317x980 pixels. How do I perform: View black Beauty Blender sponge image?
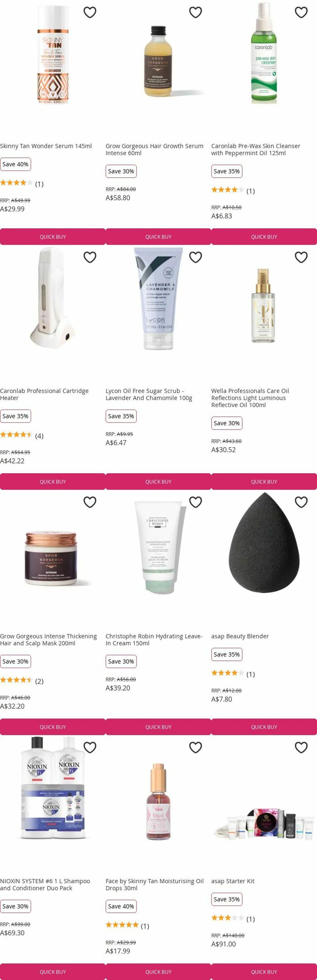point(264,543)
